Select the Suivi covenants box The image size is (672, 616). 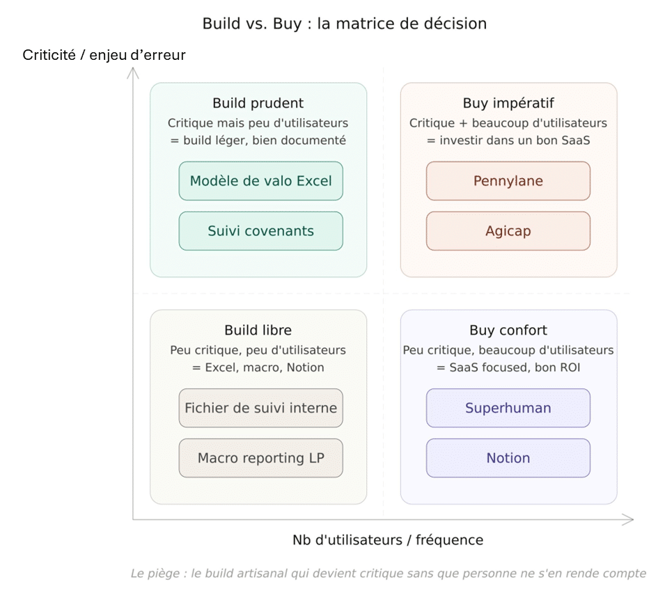coord(260,231)
